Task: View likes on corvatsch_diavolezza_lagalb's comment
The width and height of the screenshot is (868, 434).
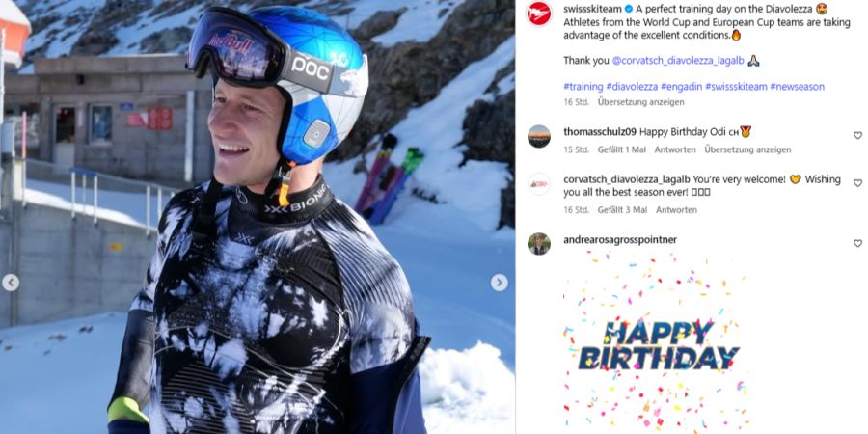Action: click(622, 210)
